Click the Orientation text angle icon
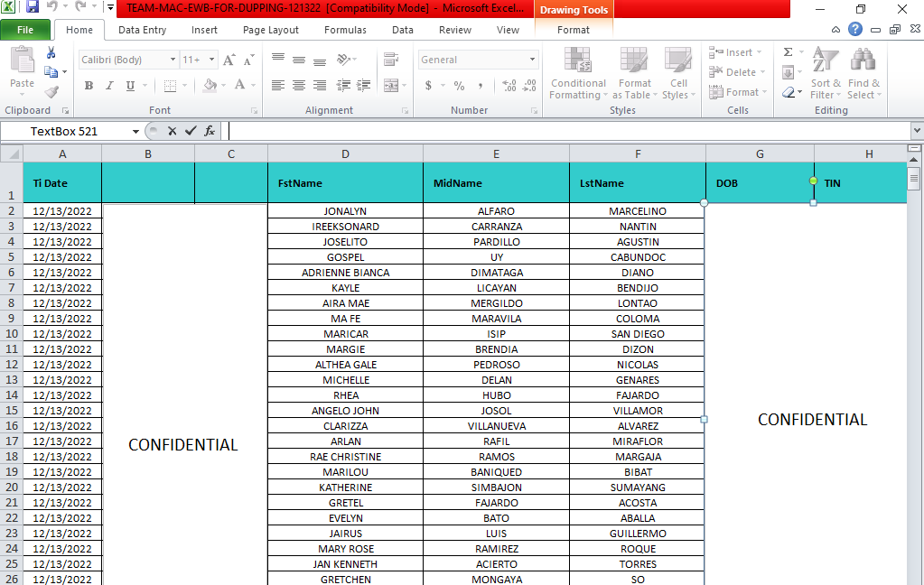This screenshot has width=924, height=585. pyautogui.click(x=343, y=60)
